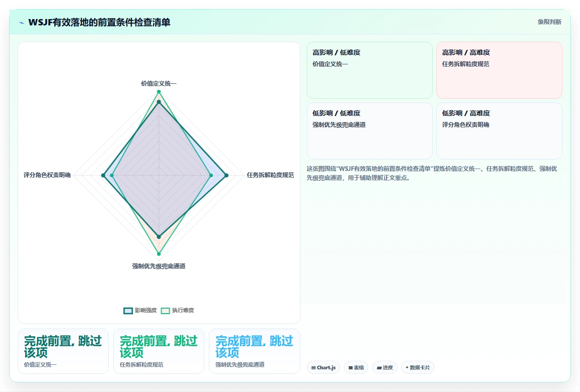The width and height of the screenshot is (580, 392).
Task: Click the sparkle icon in the 数据卡片 chip
Action: coord(407,368)
